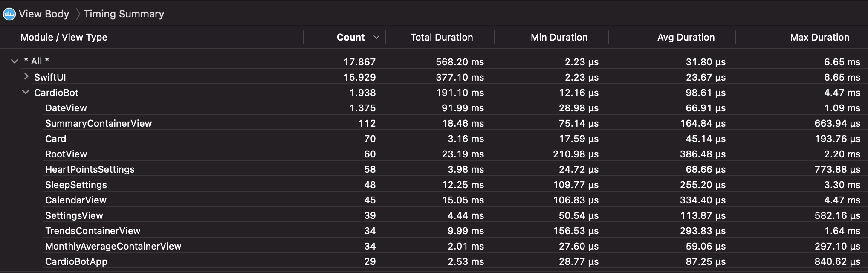Click the Module / View Type header

coord(64,38)
